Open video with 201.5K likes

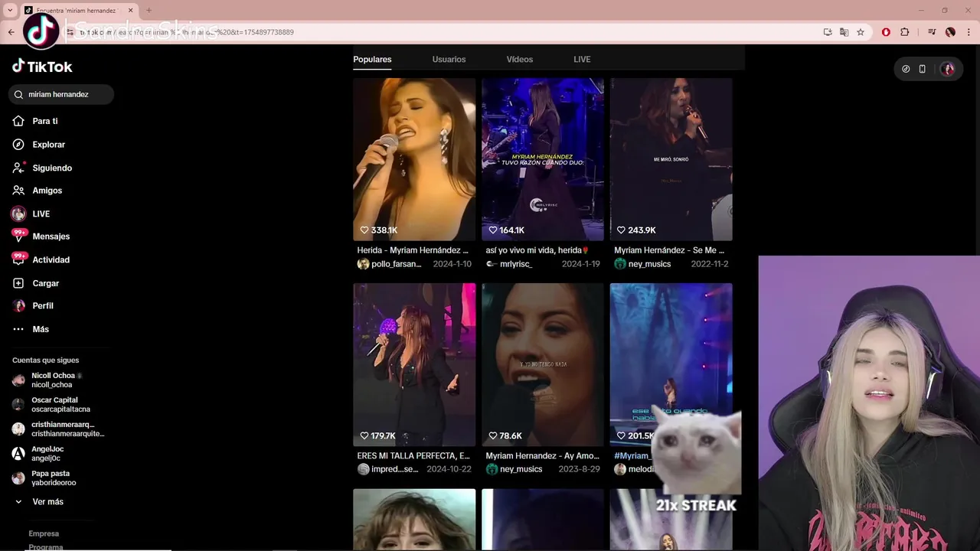coord(671,364)
